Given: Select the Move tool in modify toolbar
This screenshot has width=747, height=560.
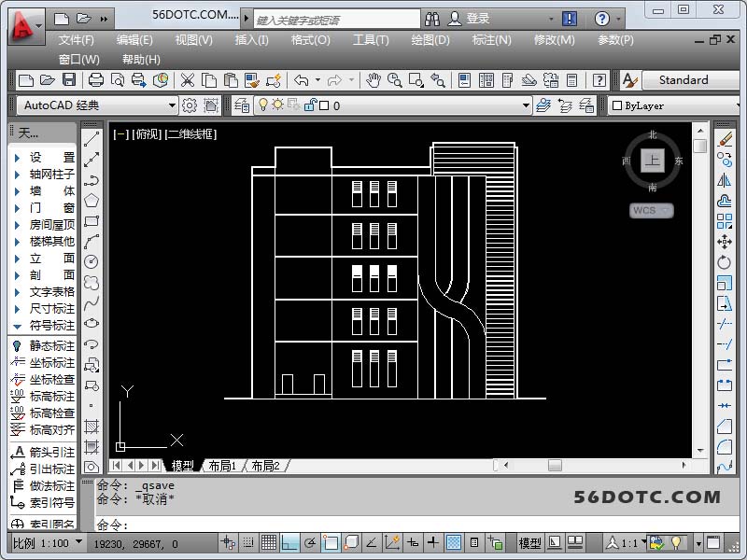Looking at the screenshot, I should coord(725,242).
